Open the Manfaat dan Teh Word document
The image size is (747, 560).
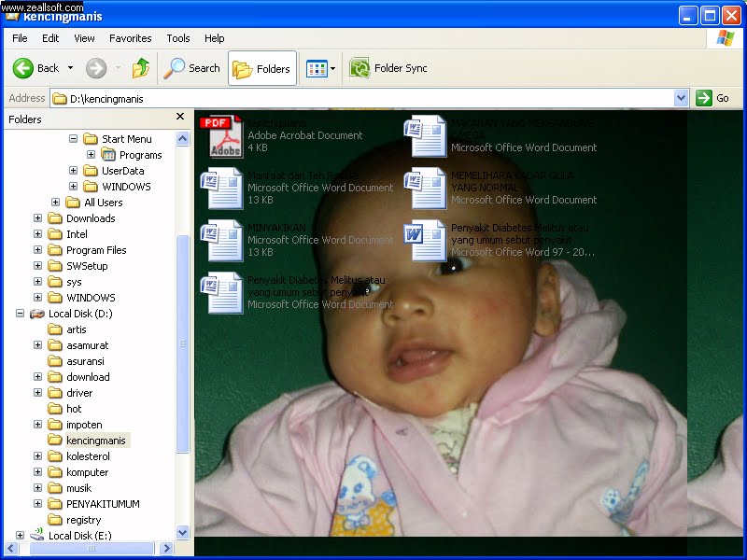(221, 187)
